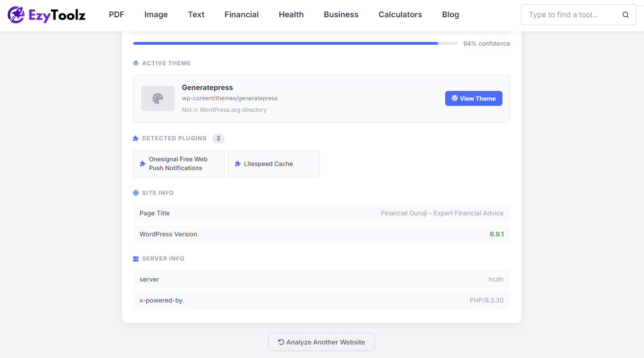Click the puzzle icon on Onesignal plugin card

(142, 164)
